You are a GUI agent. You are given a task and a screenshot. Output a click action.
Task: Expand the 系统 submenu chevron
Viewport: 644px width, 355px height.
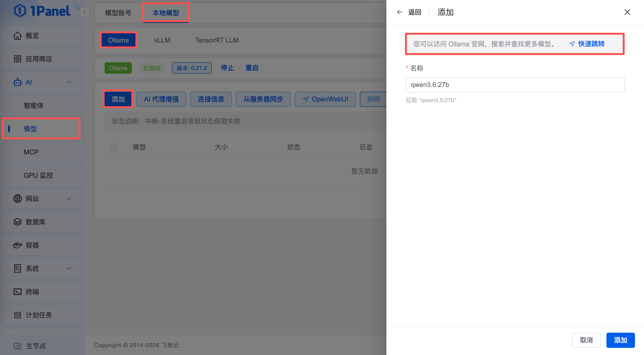point(69,269)
